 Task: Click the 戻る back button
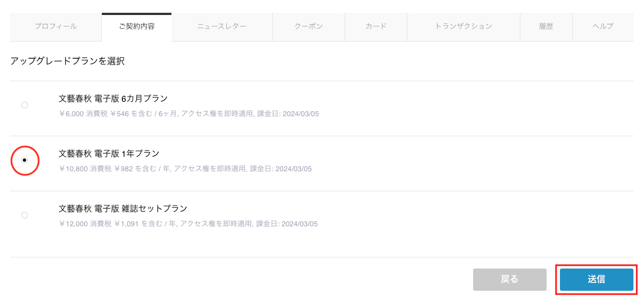(x=510, y=280)
